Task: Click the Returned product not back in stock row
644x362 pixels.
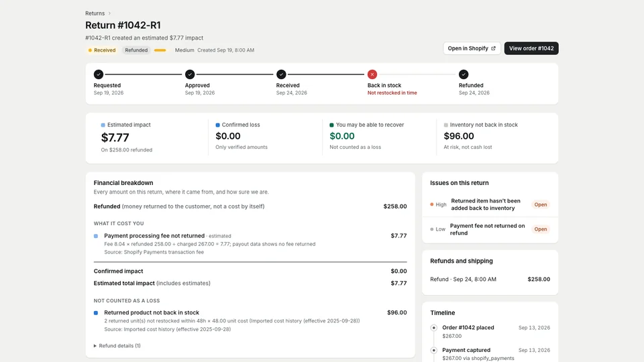Action: [x=250, y=320]
